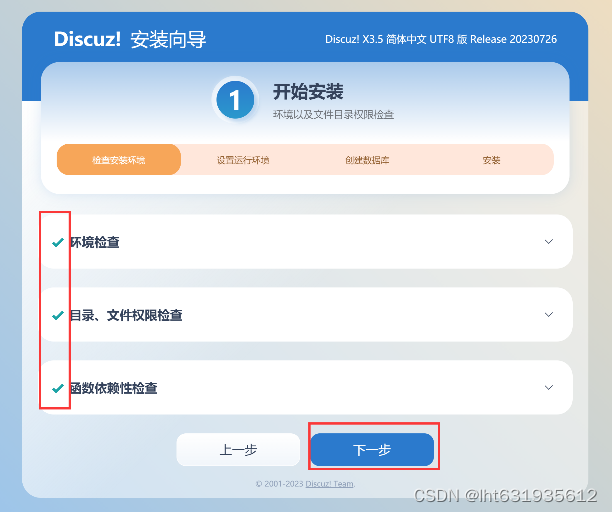Click the 函数依赖性检查 heading text
612x512 pixels.
(x=114, y=388)
